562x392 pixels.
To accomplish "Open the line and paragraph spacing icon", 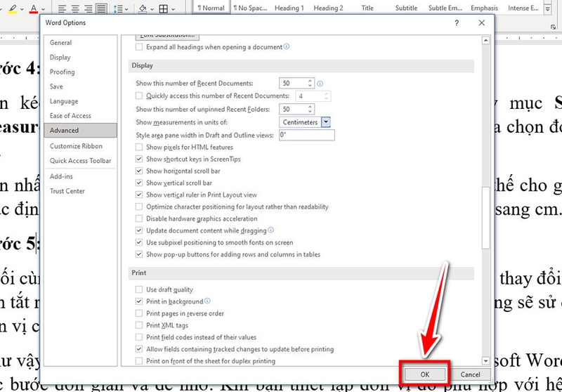I will [118, 8].
